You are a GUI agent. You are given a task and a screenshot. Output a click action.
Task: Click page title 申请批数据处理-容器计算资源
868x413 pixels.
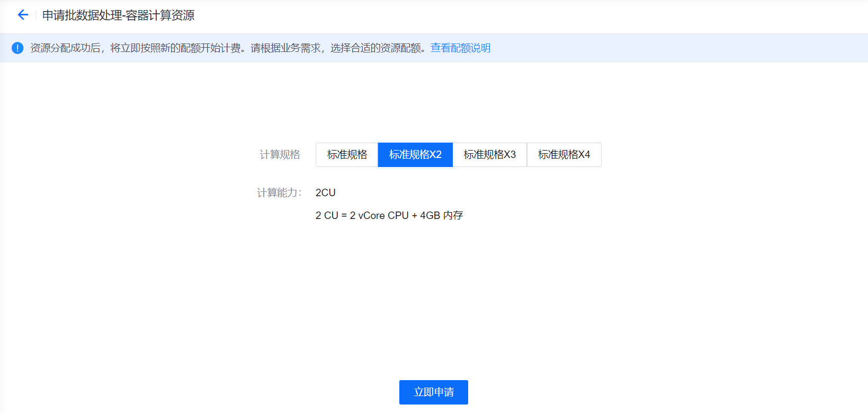(x=119, y=15)
